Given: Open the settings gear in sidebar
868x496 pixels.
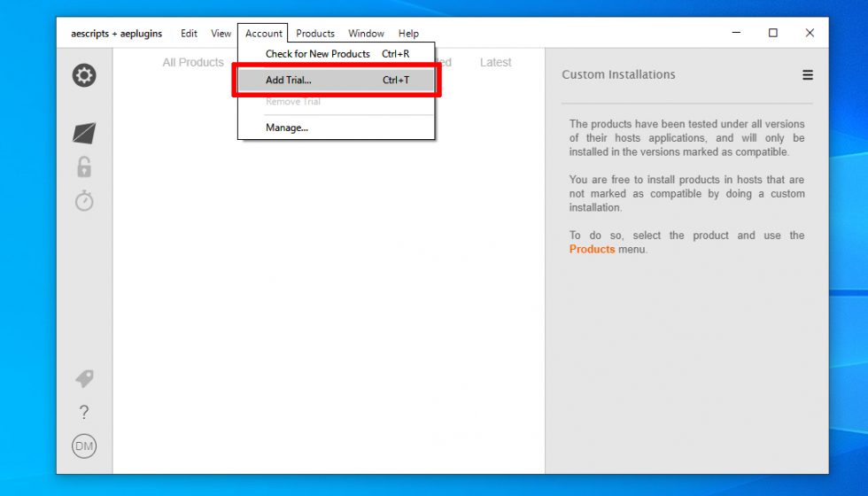Looking at the screenshot, I should point(84,75).
